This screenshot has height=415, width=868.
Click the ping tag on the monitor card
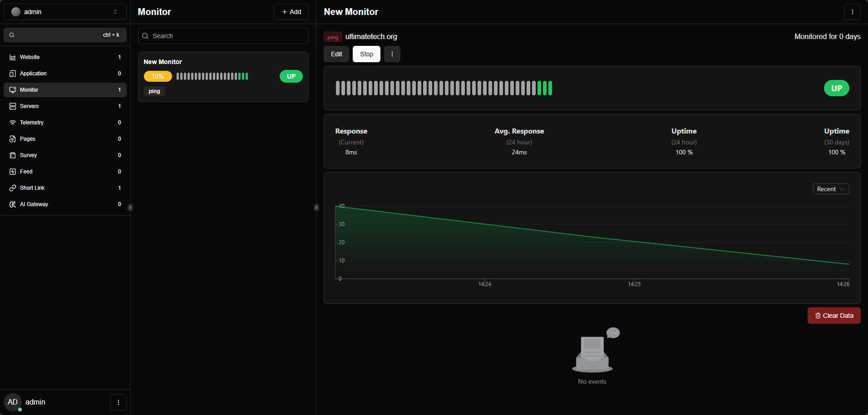point(154,91)
